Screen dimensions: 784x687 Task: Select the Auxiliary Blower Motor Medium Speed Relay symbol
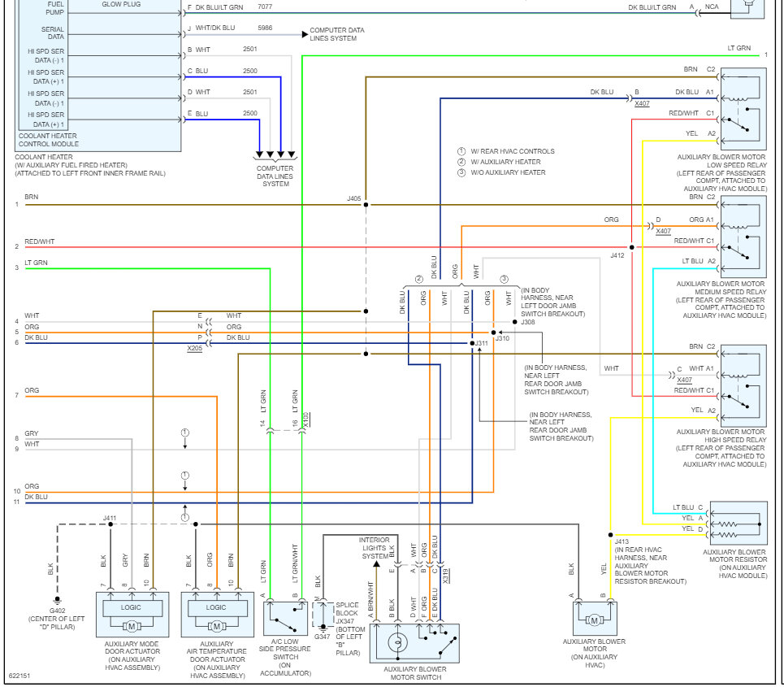(x=743, y=236)
